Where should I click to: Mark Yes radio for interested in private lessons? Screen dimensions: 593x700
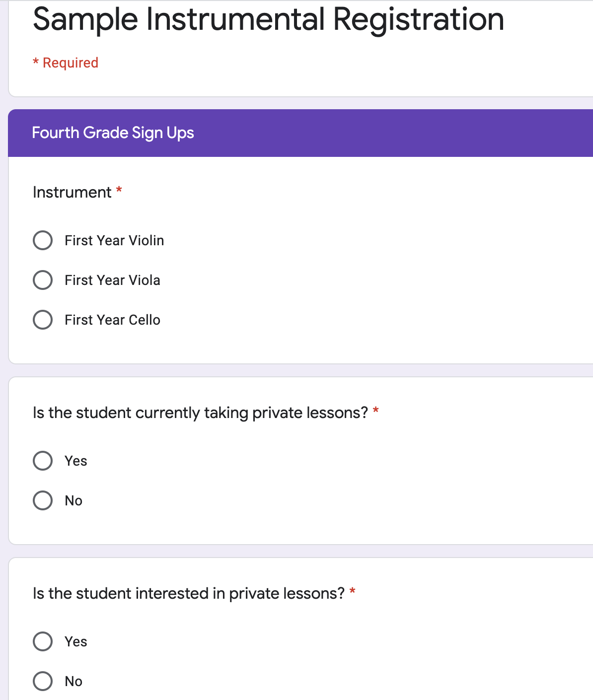click(43, 641)
